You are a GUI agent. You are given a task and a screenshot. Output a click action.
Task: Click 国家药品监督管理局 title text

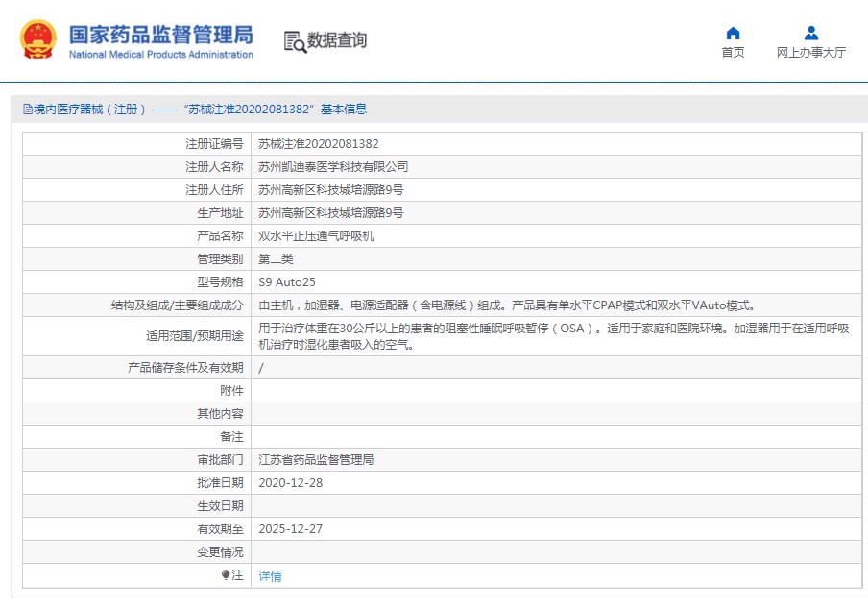click(161, 35)
